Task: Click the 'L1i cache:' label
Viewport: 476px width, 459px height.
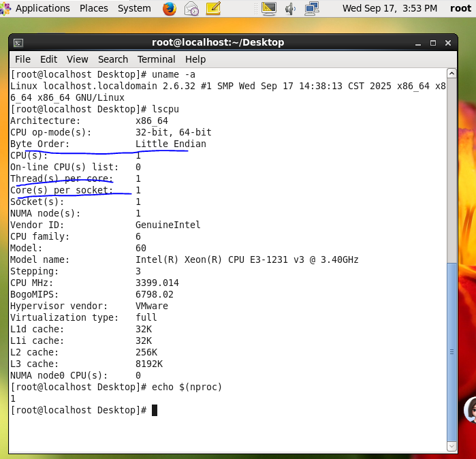Action: click(x=37, y=341)
